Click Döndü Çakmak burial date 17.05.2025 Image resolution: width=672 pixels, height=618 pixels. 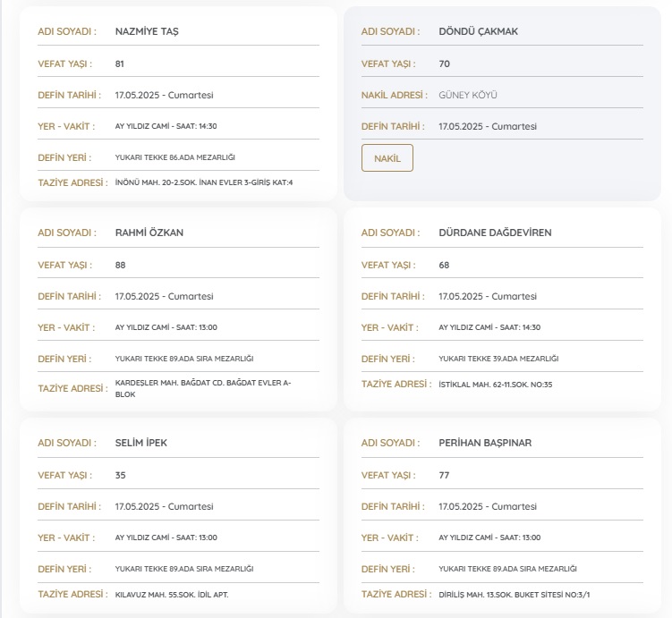pyautogui.click(x=488, y=126)
